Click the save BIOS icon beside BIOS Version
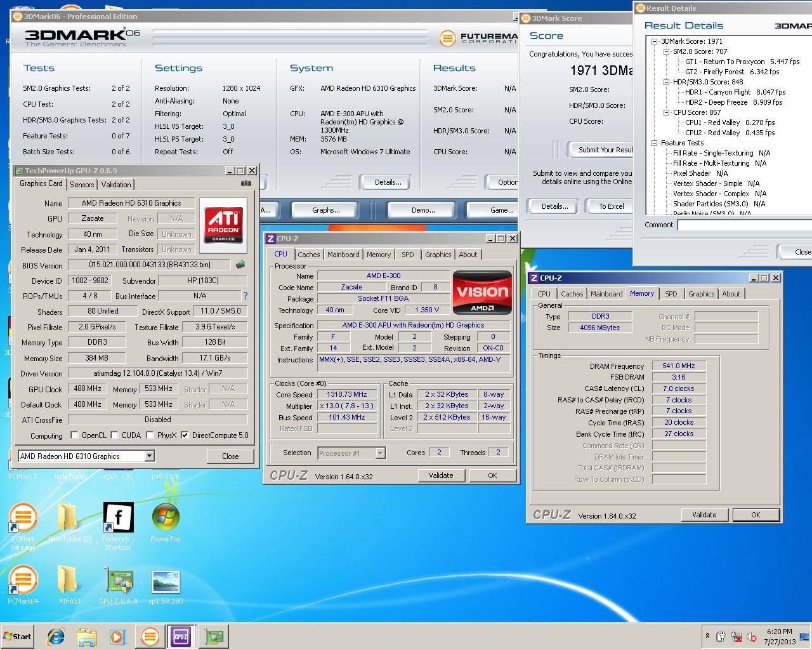Viewport: 812px width, 650px height. point(240,265)
